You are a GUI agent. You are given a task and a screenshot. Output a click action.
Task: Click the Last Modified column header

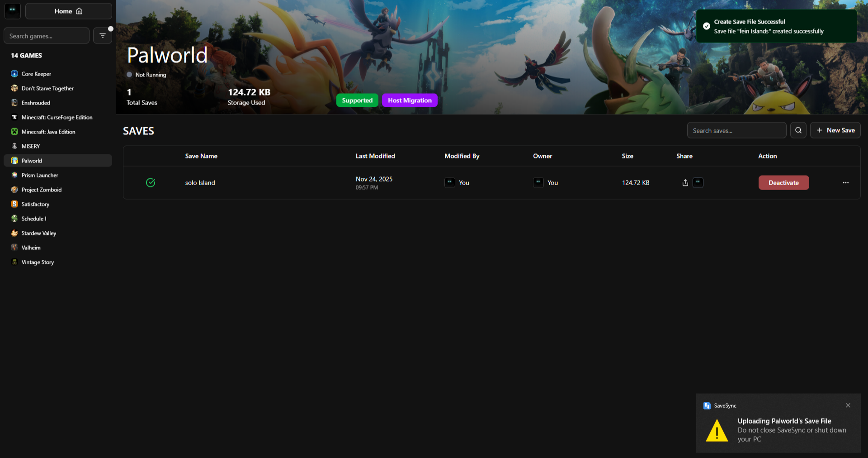(375, 156)
